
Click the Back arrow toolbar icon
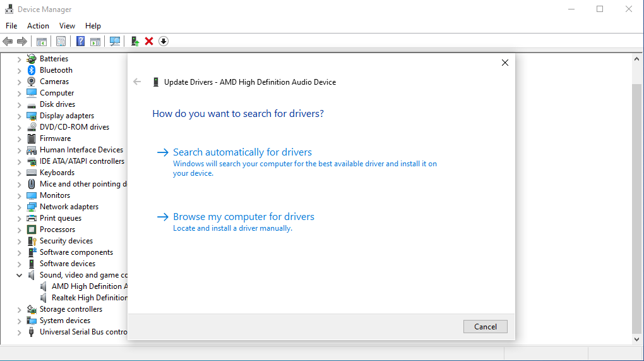pyautogui.click(x=8, y=41)
